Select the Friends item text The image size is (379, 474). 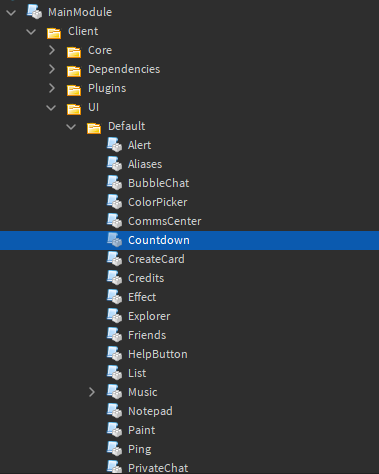147,335
